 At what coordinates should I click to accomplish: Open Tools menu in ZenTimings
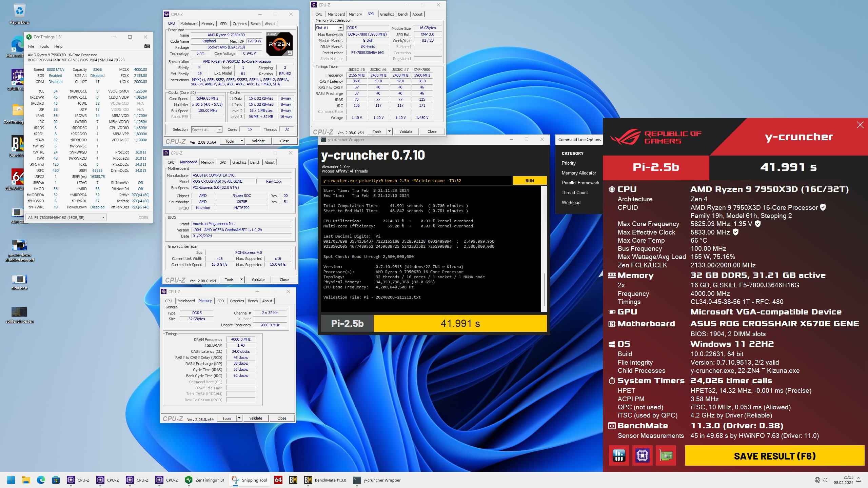click(44, 46)
